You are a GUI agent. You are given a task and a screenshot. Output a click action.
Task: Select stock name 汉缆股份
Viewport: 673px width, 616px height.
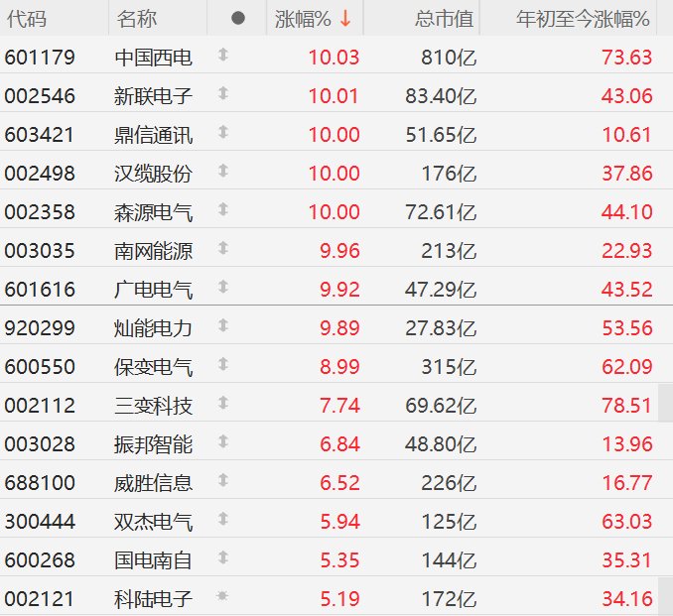153,174
